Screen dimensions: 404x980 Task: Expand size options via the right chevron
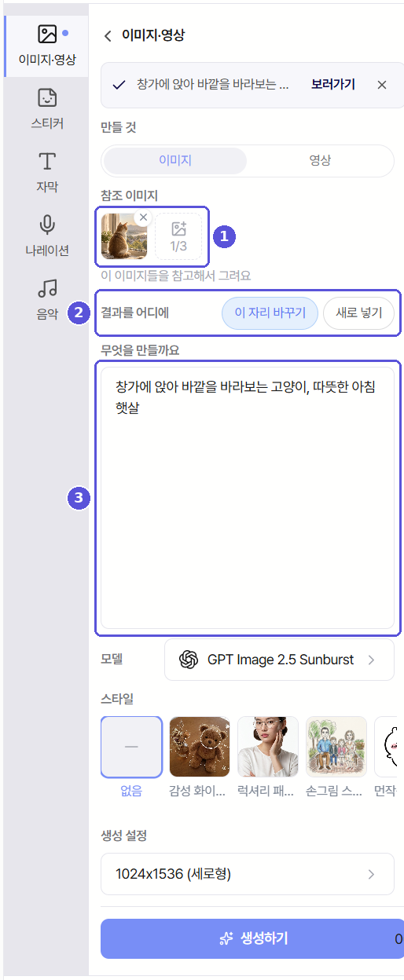coord(372,874)
